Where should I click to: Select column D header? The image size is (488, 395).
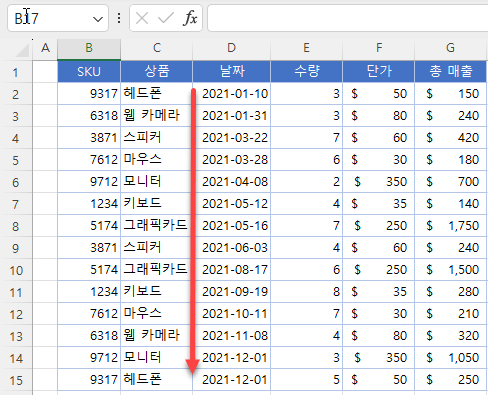(x=231, y=49)
